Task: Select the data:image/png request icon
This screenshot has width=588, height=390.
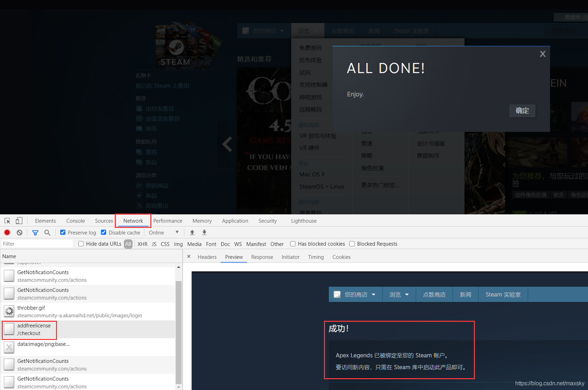Action: click(x=9, y=347)
